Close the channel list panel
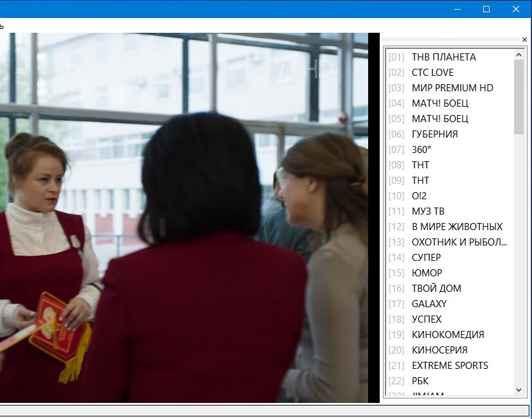532x419 pixels. [x=524, y=40]
